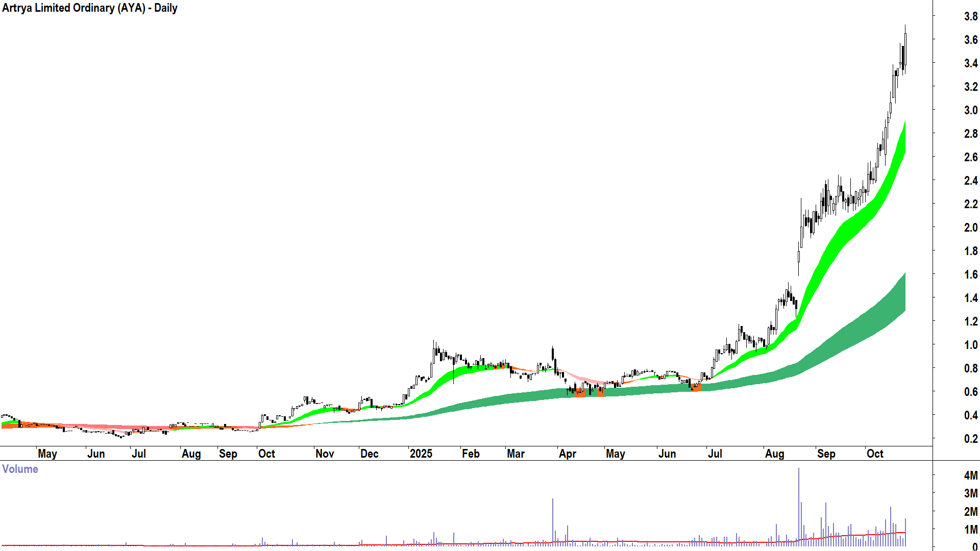Click the rightmost Oct label on time axis
The width and height of the screenshot is (980, 551).
click(875, 454)
